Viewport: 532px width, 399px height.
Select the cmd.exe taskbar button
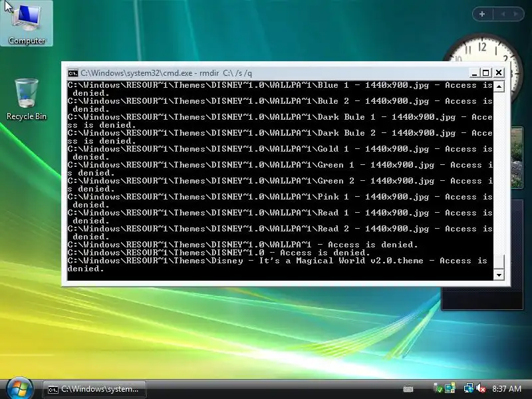[x=94, y=389]
